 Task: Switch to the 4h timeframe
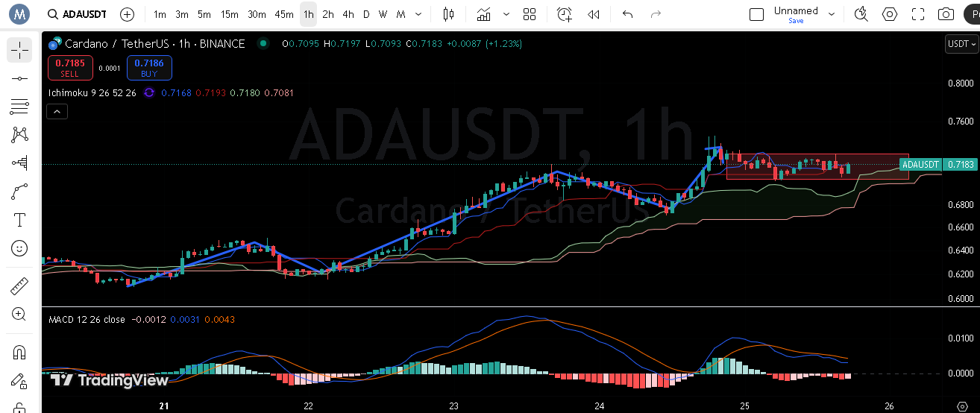point(348,14)
